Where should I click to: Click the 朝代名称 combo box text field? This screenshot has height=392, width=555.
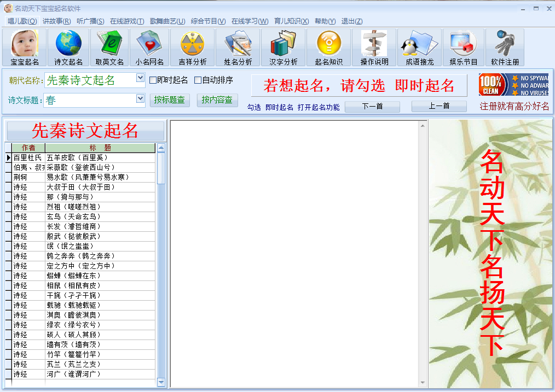(x=90, y=80)
